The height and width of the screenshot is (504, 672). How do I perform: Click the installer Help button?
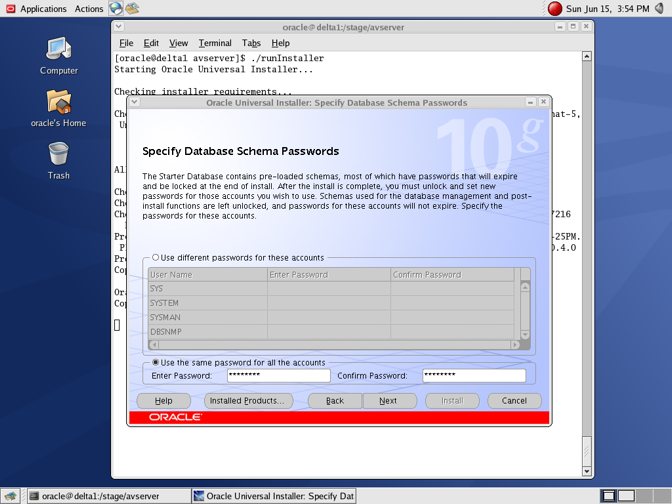pos(163,401)
